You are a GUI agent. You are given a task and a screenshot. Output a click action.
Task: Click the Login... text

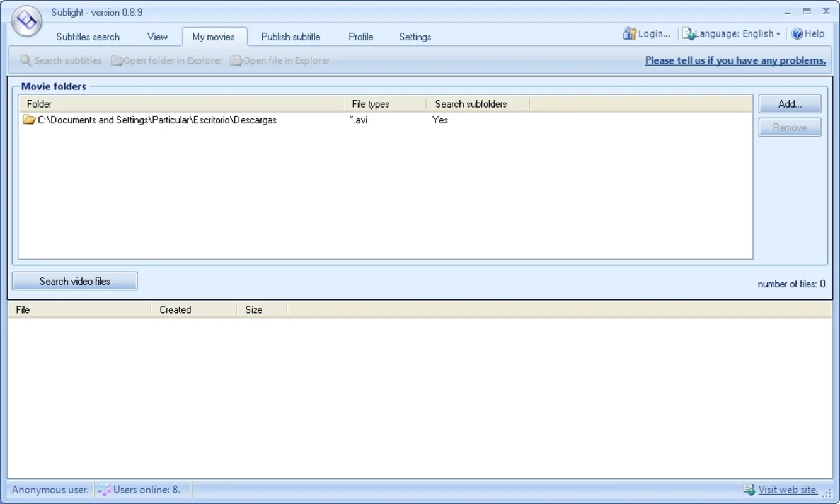click(654, 34)
